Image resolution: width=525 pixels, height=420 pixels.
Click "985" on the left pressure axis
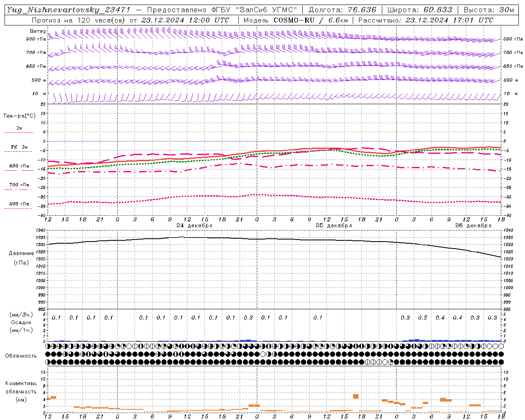[x=43, y=310]
